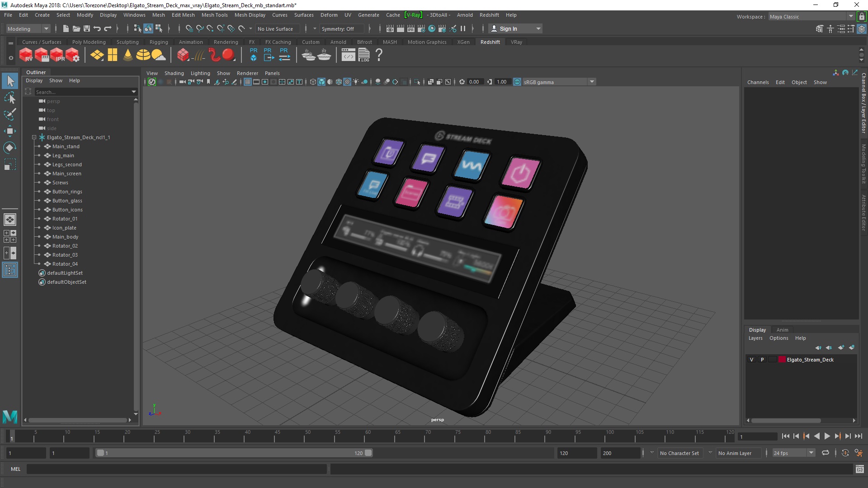Viewport: 868px width, 488px height.
Task: Select Main_body in the Outliner
Action: click(65, 237)
